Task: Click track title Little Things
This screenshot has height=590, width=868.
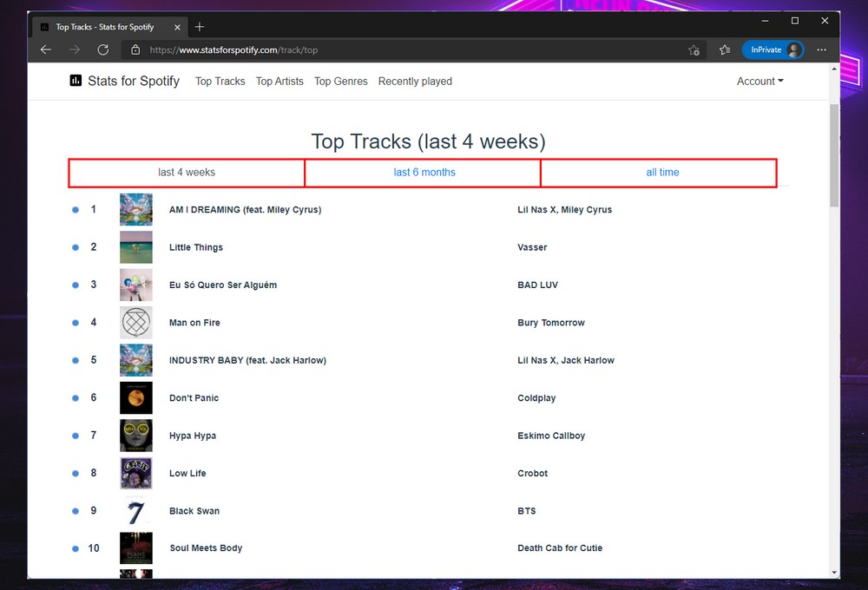Action: [196, 247]
